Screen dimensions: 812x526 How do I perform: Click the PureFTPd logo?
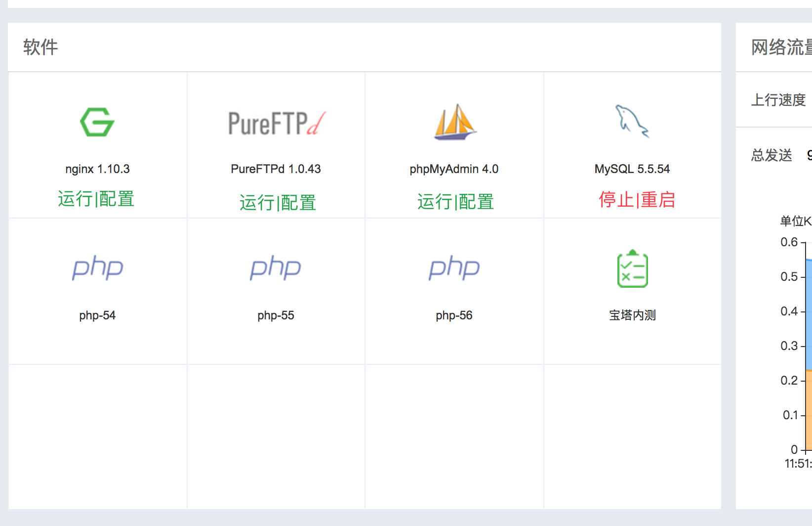[277, 123]
